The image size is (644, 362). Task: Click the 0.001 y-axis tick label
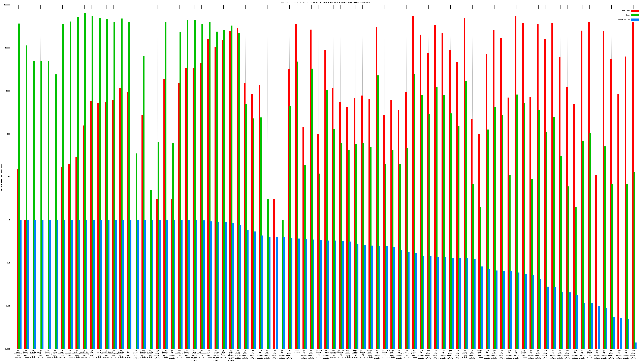click(8, 349)
